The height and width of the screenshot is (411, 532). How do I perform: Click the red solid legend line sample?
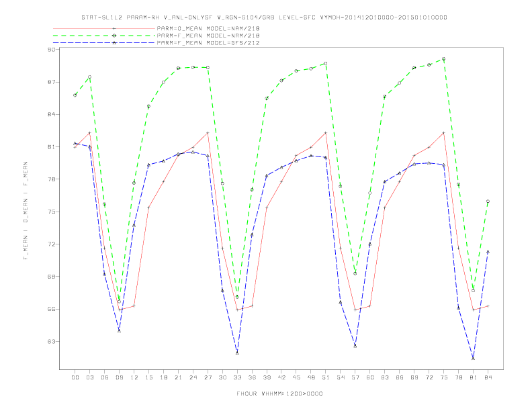point(104,28)
